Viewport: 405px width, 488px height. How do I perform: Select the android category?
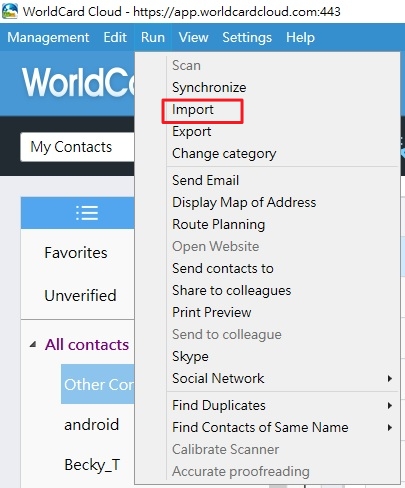(92, 425)
